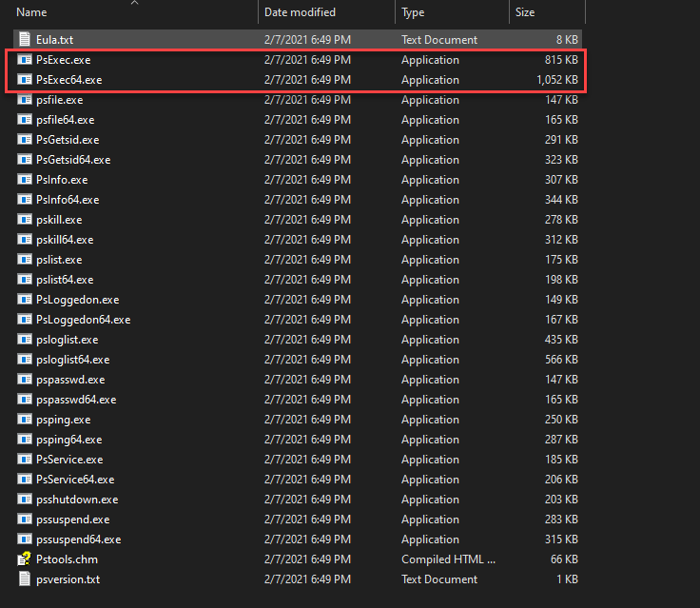Viewport: 700px width, 608px height.
Task: Select the Pstools.chm file name
Action: 67,559
